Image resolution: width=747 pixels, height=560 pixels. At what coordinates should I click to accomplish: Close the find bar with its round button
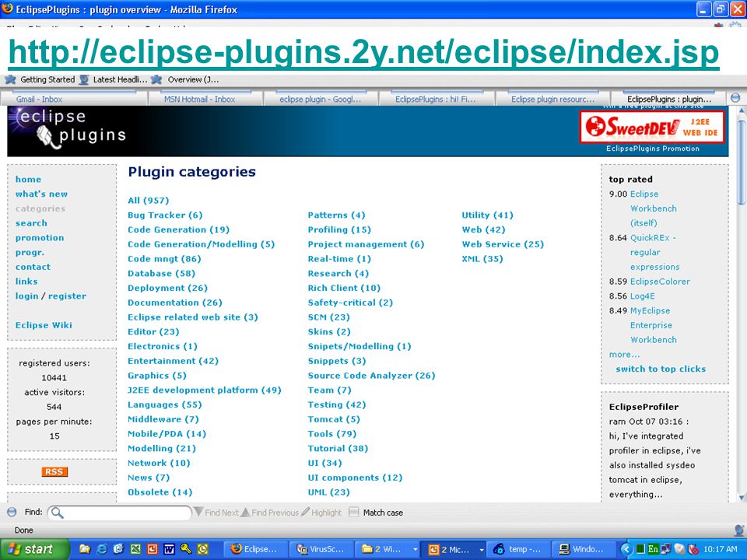12,513
